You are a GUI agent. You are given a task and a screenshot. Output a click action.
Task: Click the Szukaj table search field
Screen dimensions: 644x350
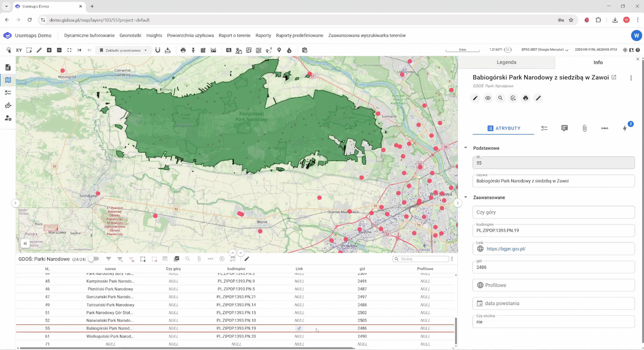(423, 259)
